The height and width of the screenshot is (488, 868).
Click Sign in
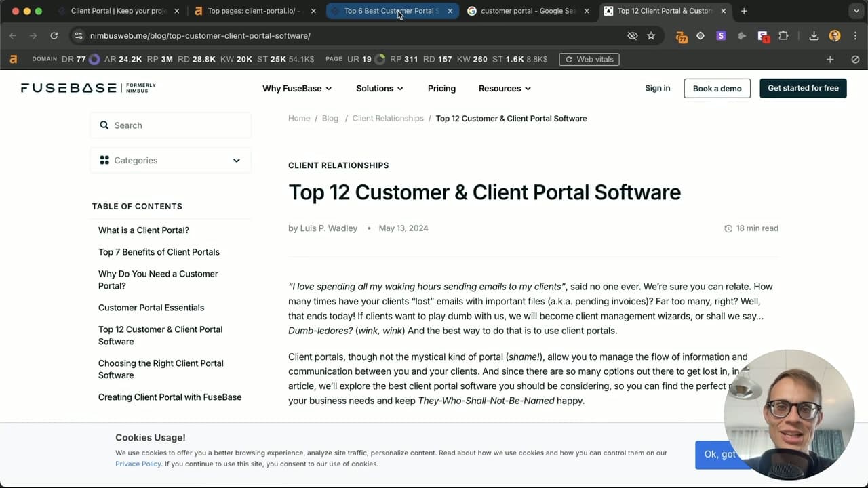click(x=657, y=88)
